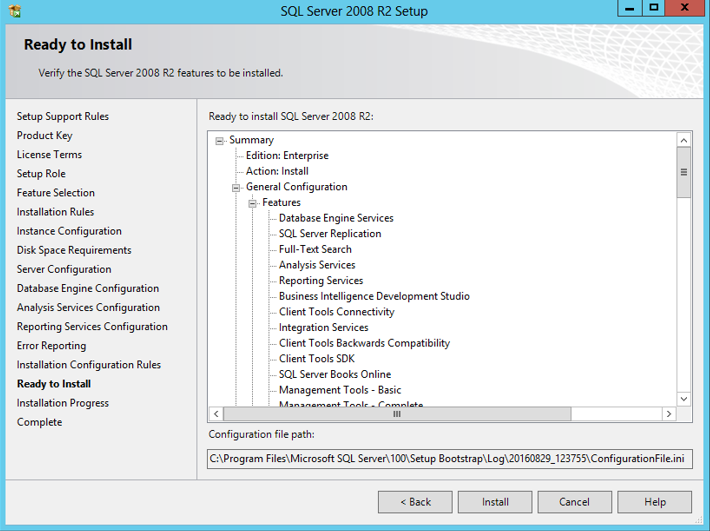Select the Feature Selection step
This screenshot has height=531, width=710.
click(56, 193)
